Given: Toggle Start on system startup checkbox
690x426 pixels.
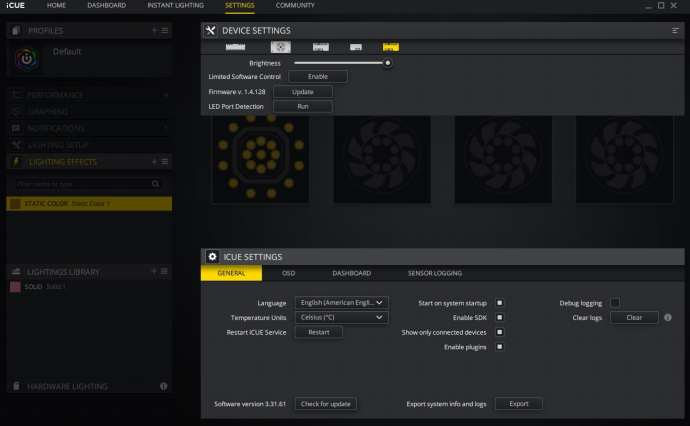Looking at the screenshot, I should pyautogui.click(x=499, y=303).
